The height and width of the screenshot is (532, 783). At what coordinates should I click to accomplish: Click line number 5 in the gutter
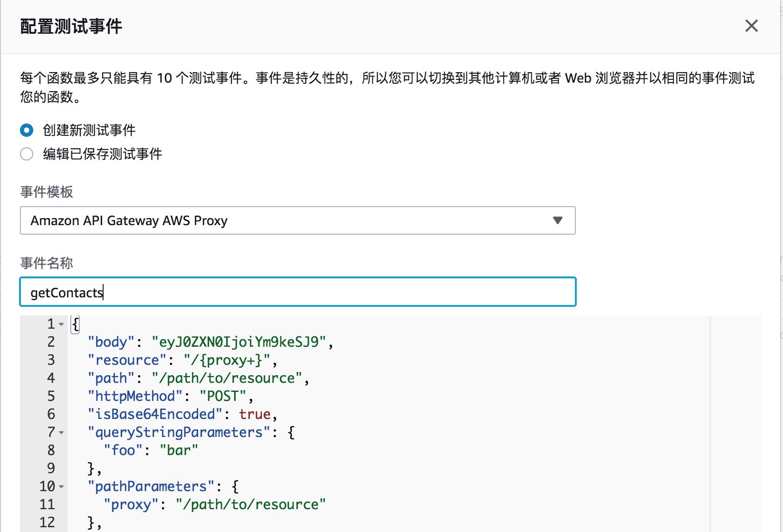point(51,396)
